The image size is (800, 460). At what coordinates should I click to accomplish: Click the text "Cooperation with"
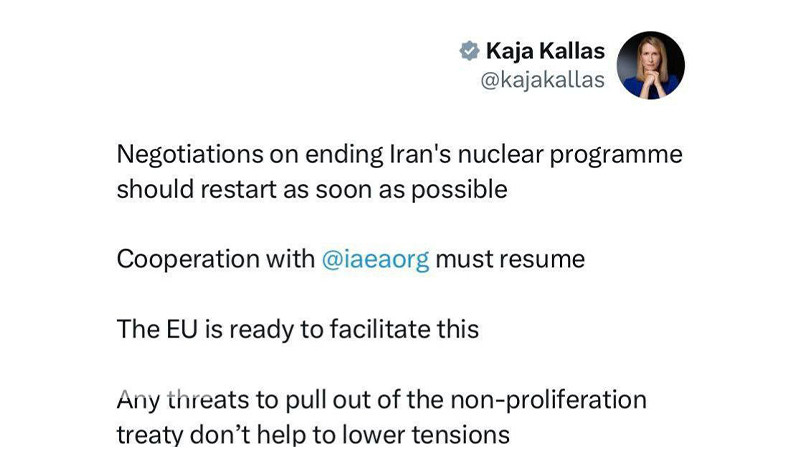pyautogui.click(x=216, y=259)
